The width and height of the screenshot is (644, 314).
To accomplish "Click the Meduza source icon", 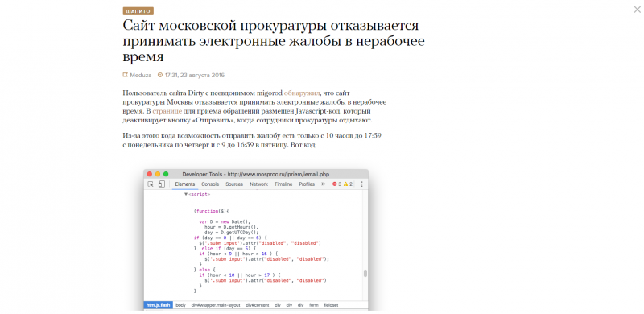I will (x=126, y=75).
